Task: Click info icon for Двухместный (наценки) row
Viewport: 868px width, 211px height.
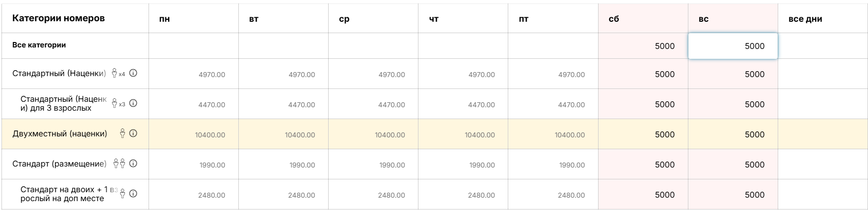Action: point(133,133)
